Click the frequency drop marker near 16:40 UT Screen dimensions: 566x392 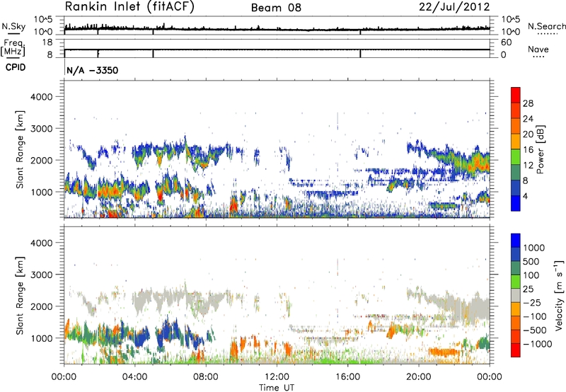click(360, 53)
